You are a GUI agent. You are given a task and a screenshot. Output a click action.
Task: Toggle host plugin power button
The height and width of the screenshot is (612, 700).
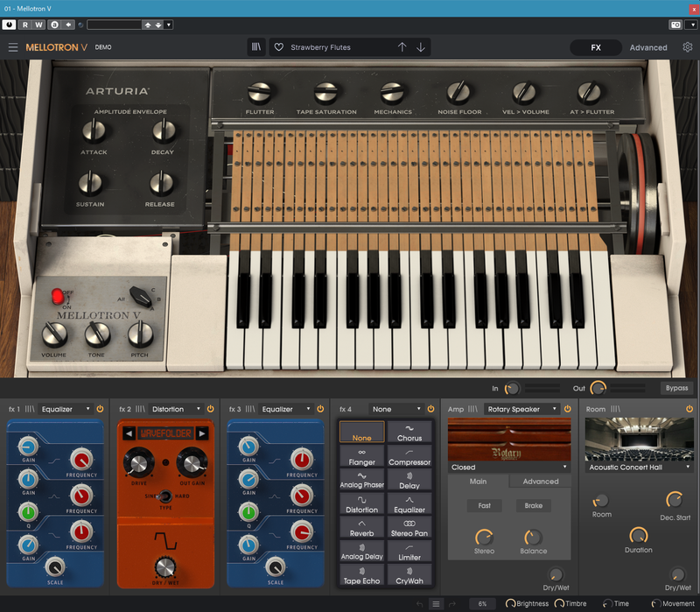click(x=9, y=25)
